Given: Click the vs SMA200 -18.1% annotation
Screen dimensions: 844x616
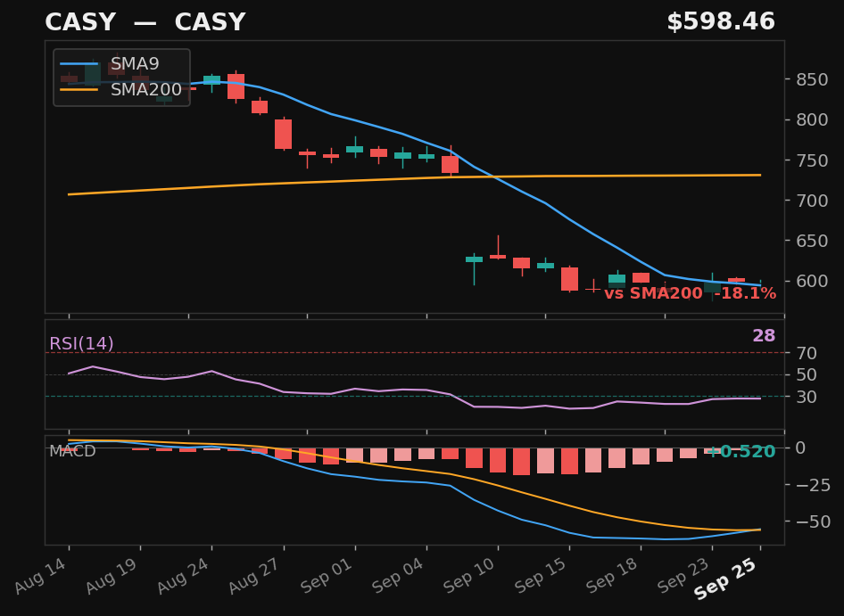Looking at the screenshot, I should coord(690,293).
